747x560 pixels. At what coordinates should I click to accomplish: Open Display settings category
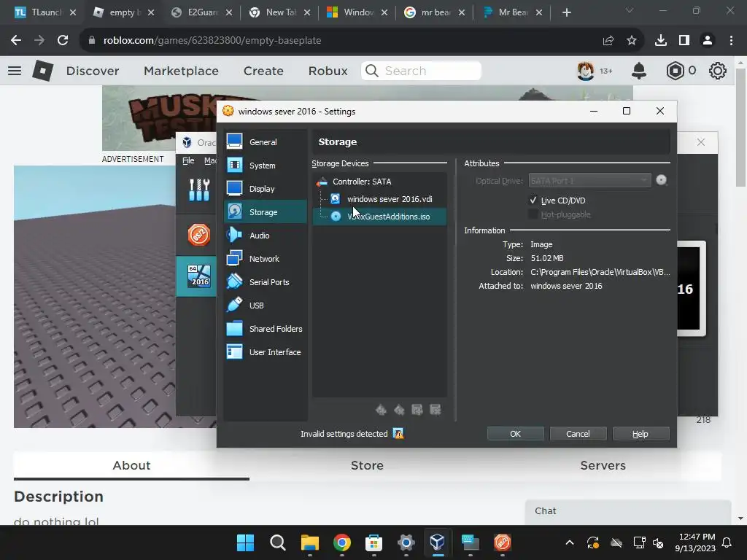265,189
